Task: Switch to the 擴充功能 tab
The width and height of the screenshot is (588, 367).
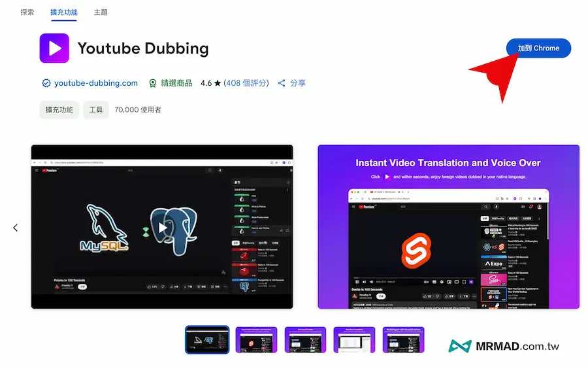Action: (x=63, y=12)
